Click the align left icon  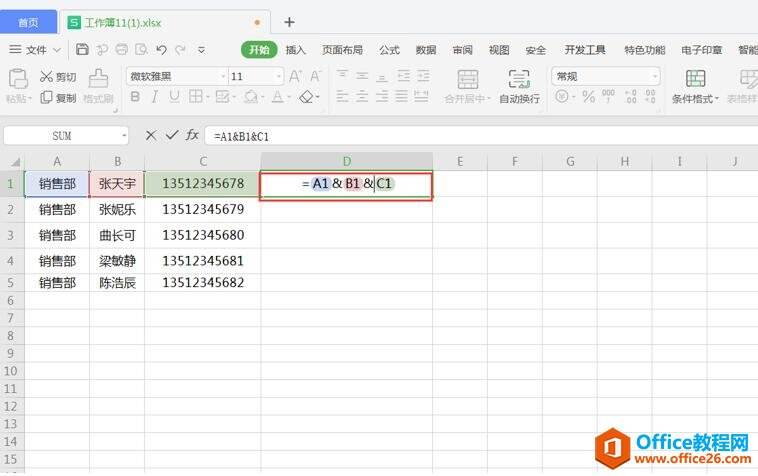342,97
